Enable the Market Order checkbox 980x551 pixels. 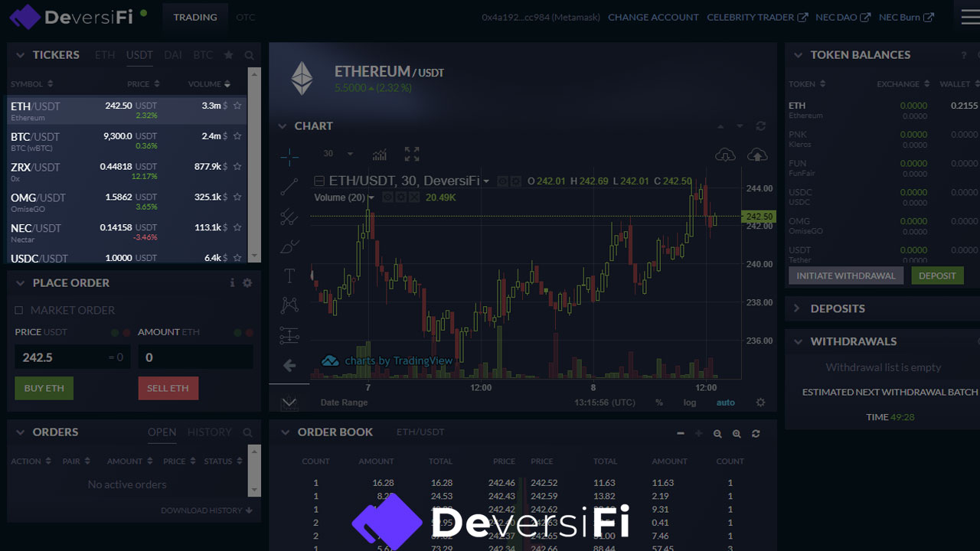[x=19, y=310]
